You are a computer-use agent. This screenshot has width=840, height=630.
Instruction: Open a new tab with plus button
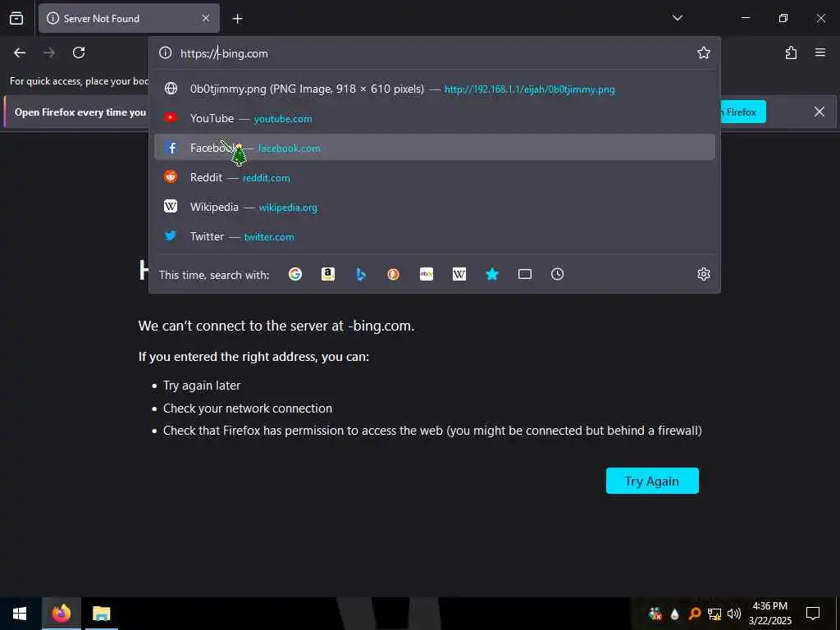[237, 19]
